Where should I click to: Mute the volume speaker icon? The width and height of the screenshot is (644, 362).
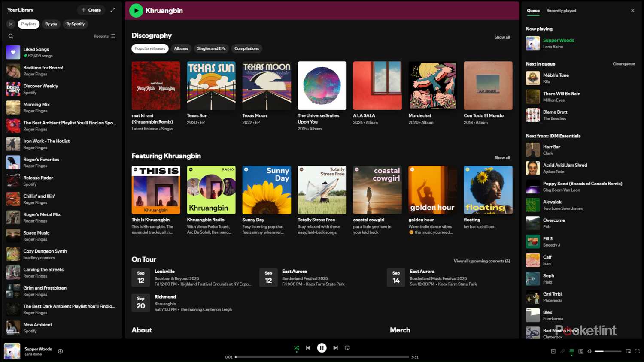[x=589, y=351]
